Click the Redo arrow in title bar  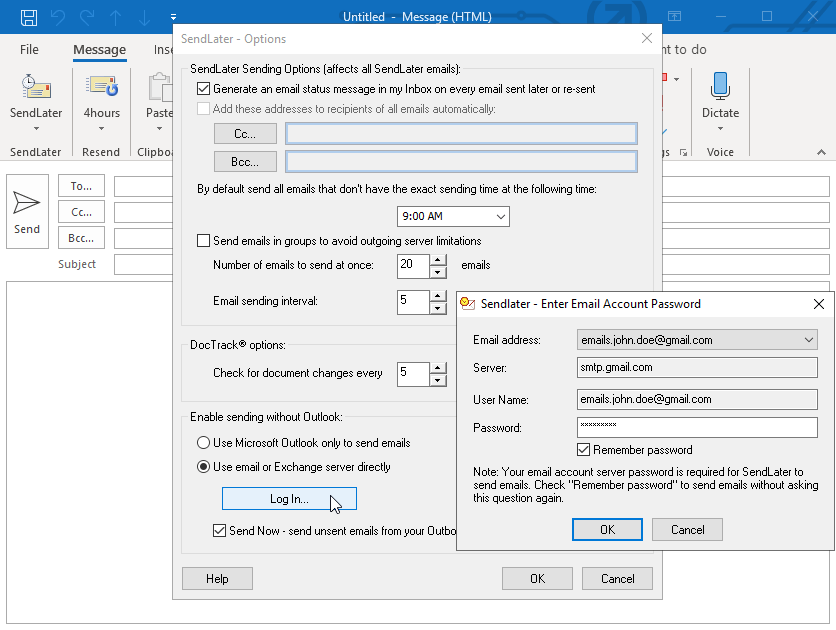(x=87, y=17)
